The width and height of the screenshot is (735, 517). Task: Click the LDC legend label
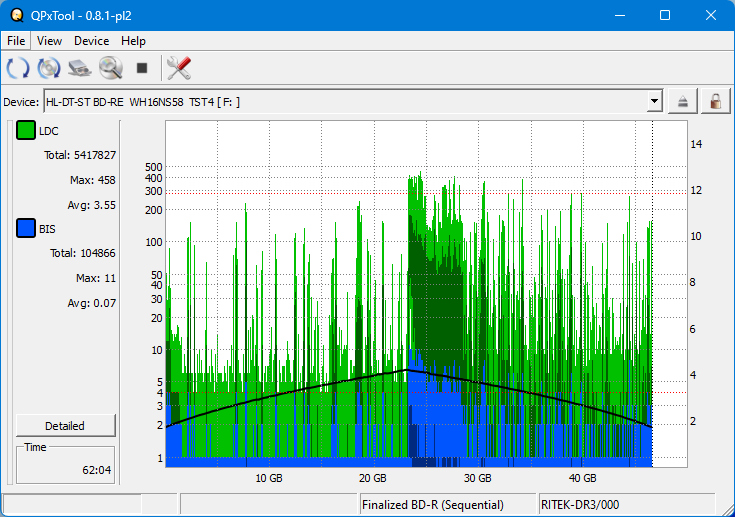click(49, 131)
